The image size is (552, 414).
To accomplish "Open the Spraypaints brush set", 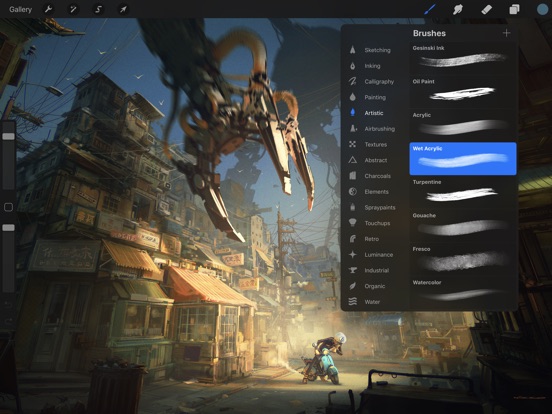I will tap(372, 207).
